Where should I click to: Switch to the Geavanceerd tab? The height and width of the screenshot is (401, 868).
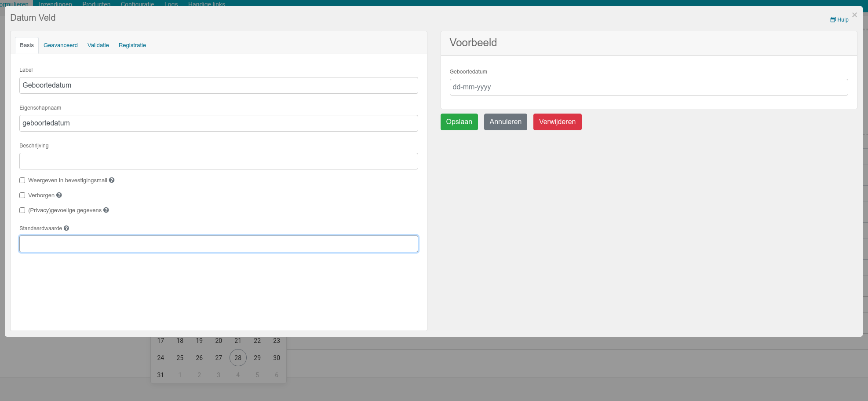coord(60,45)
